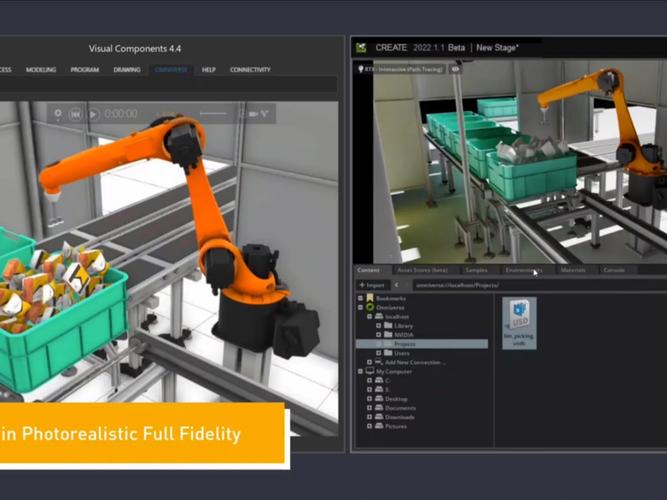The image size is (667, 500).
Task: Select the NVIDIA folder
Action: pos(398,335)
